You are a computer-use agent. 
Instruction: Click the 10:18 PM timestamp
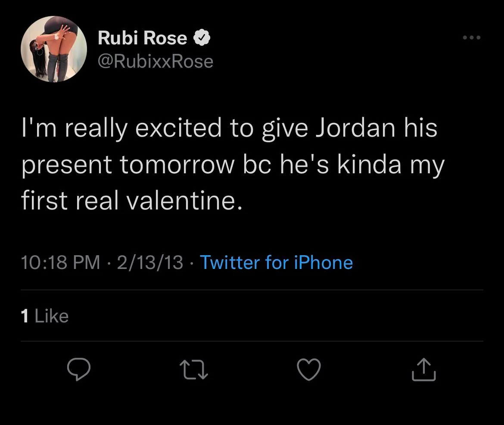[60, 262]
